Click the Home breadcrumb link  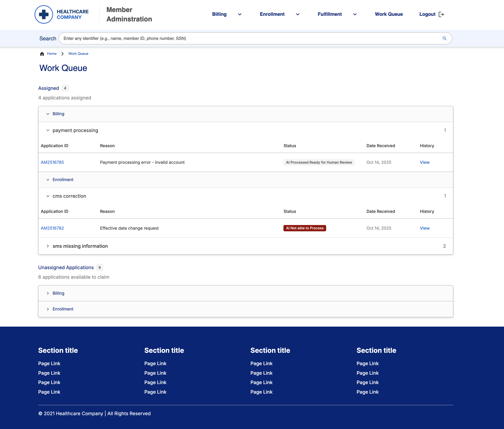click(x=52, y=54)
